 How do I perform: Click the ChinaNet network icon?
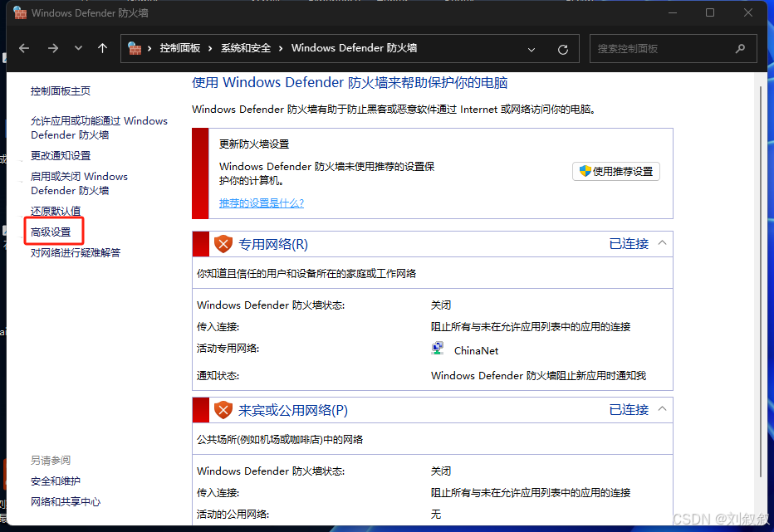point(438,348)
